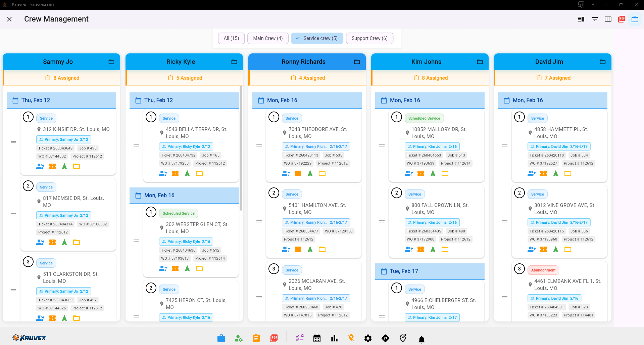Switch to the All (15) tab
This screenshot has width=644, height=345.
[x=231, y=38]
